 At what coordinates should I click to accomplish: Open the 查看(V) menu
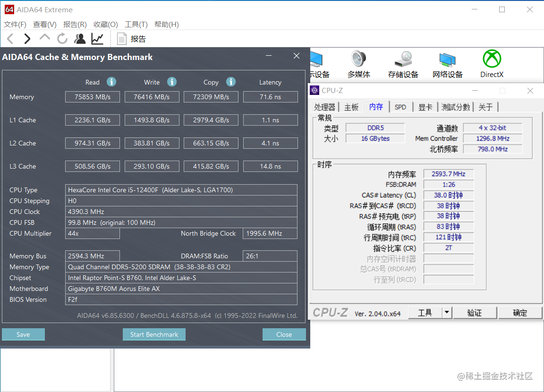point(45,24)
